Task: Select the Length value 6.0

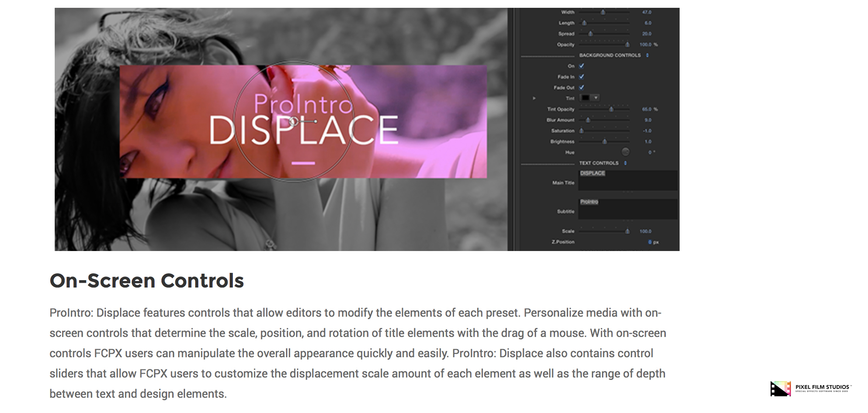Action: click(x=648, y=23)
